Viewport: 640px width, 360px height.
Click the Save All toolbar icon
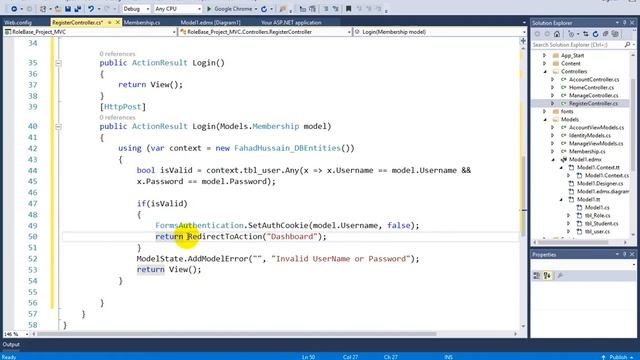[78, 9]
